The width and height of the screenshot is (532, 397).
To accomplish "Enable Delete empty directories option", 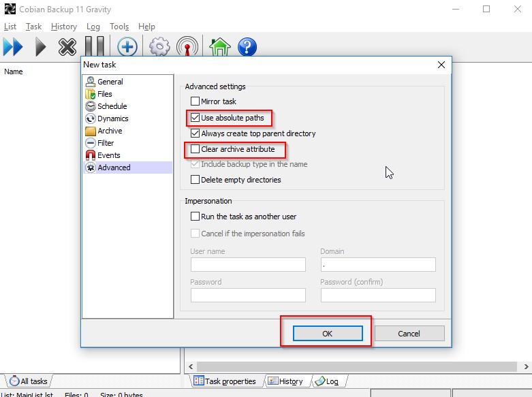I will point(195,180).
